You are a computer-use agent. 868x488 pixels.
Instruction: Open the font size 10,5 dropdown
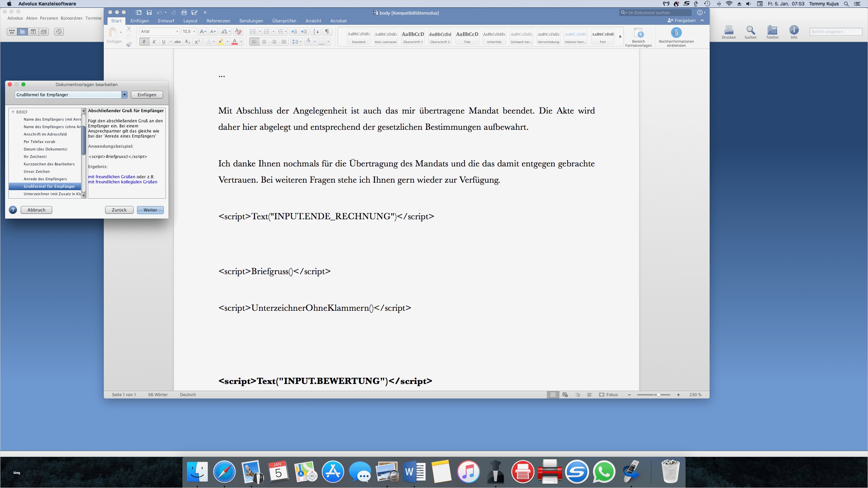tap(193, 31)
